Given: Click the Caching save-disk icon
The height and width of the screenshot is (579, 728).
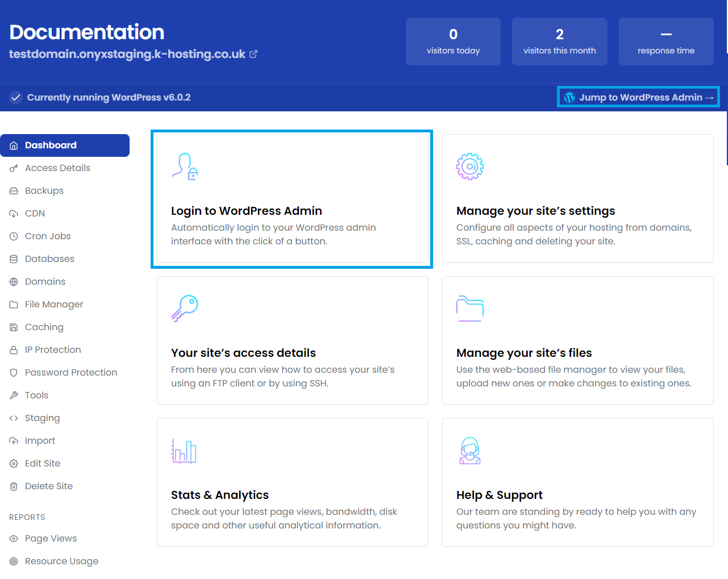Looking at the screenshot, I should (x=14, y=327).
